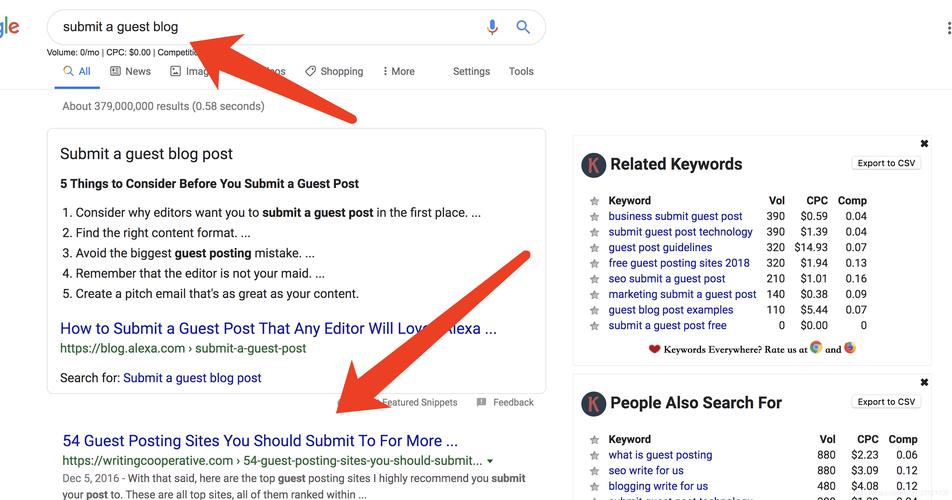Click the Keywords Everywhere logo beside Related Keywords
This screenshot has width=952, height=500.
(x=593, y=165)
